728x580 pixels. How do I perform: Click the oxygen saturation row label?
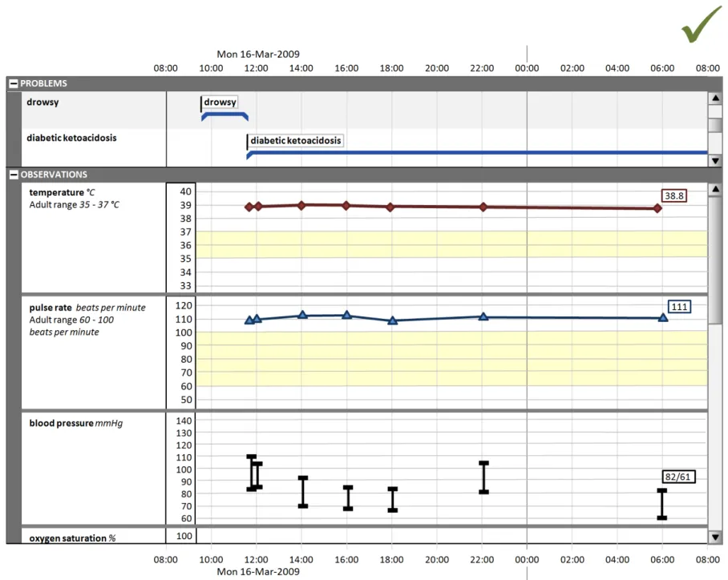click(x=73, y=538)
